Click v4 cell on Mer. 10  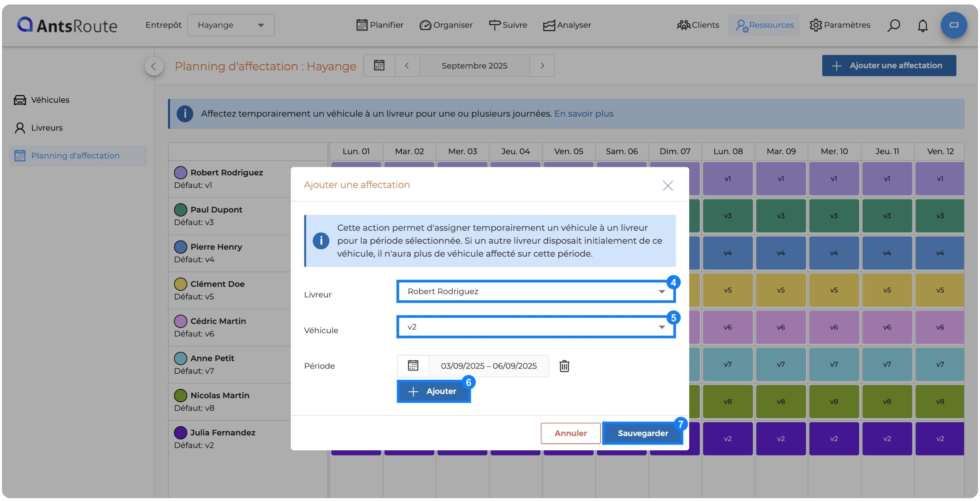[834, 253]
